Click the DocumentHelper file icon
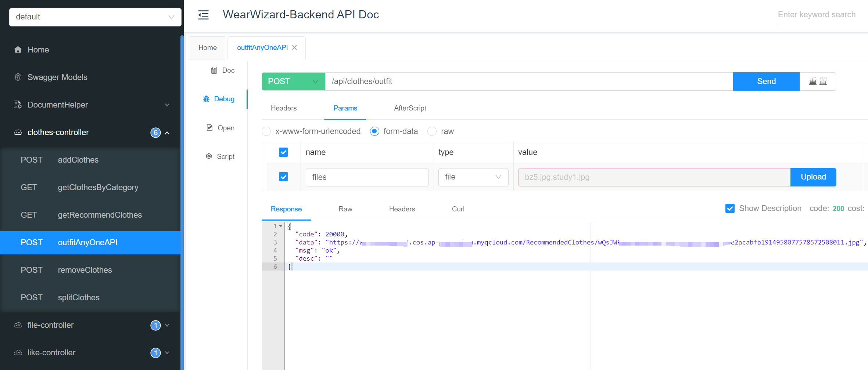Image resolution: width=868 pixels, height=370 pixels. (x=18, y=105)
